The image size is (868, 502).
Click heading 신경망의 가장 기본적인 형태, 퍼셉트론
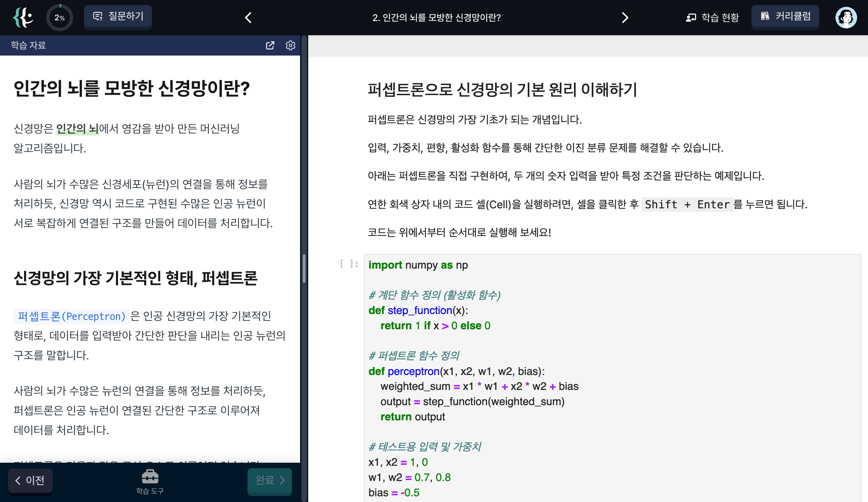[135, 278]
